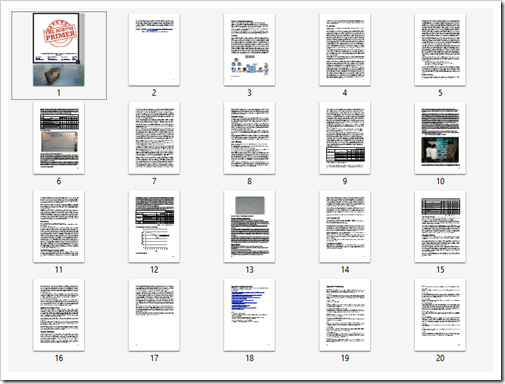Select page 15 thumbnail with top table
The width and height of the screenshot is (505, 384).
tap(440, 226)
